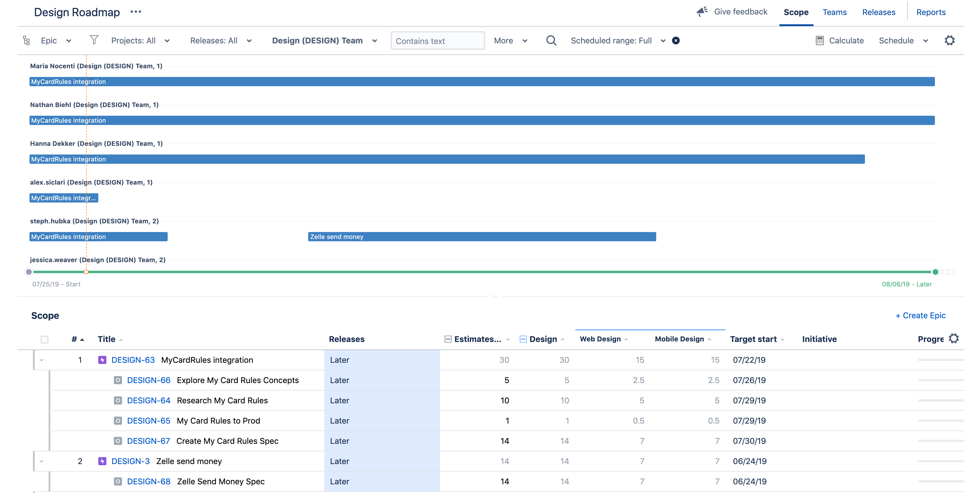Image resolution: width=980 pixels, height=493 pixels.
Task: Click the + Create Epic link
Action: coord(920,315)
